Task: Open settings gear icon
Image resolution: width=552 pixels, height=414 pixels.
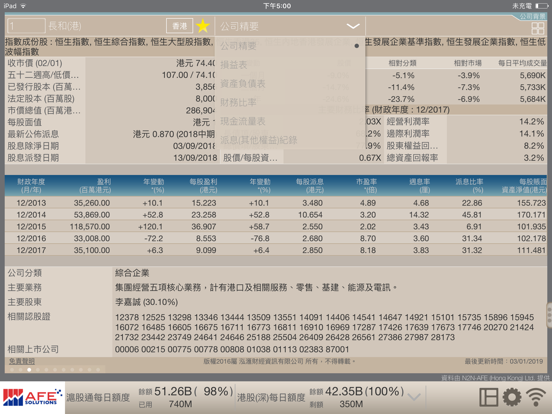Action: pyautogui.click(x=512, y=397)
